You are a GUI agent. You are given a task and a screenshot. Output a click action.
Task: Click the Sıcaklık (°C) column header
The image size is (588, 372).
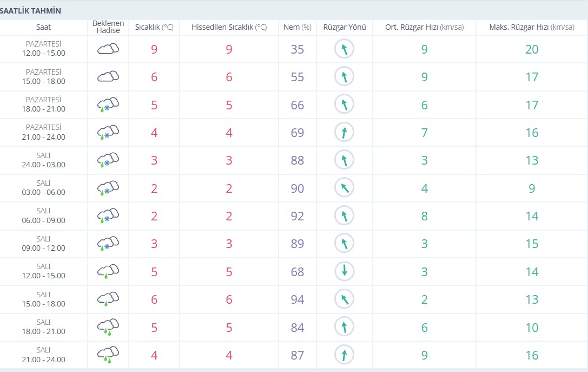[154, 27]
